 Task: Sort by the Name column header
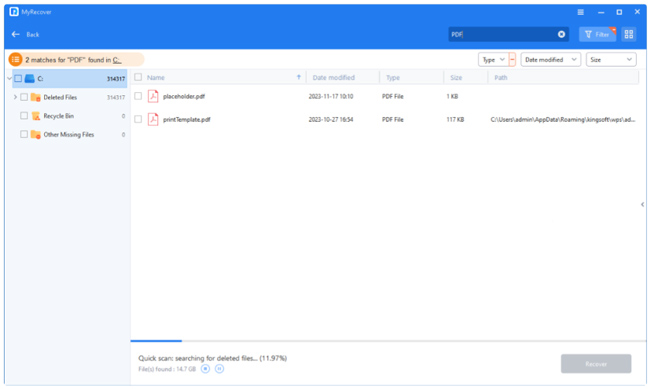pos(156,78)
